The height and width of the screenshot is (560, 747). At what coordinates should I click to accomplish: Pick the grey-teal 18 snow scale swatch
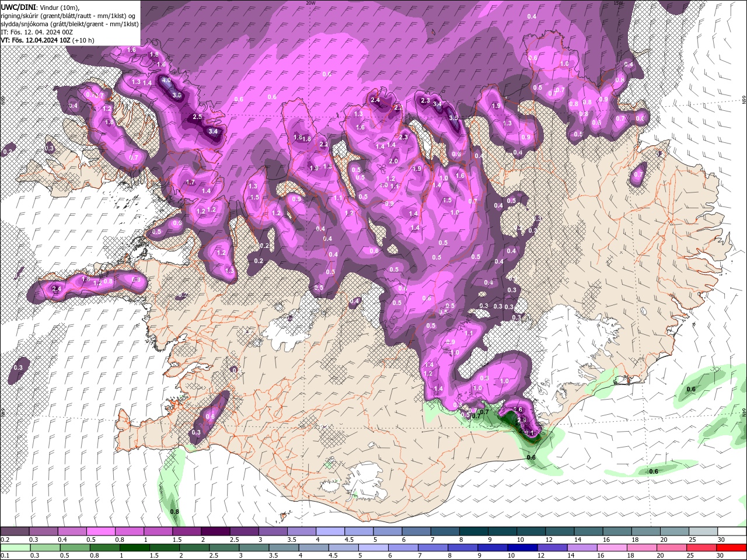coord(646,531)
